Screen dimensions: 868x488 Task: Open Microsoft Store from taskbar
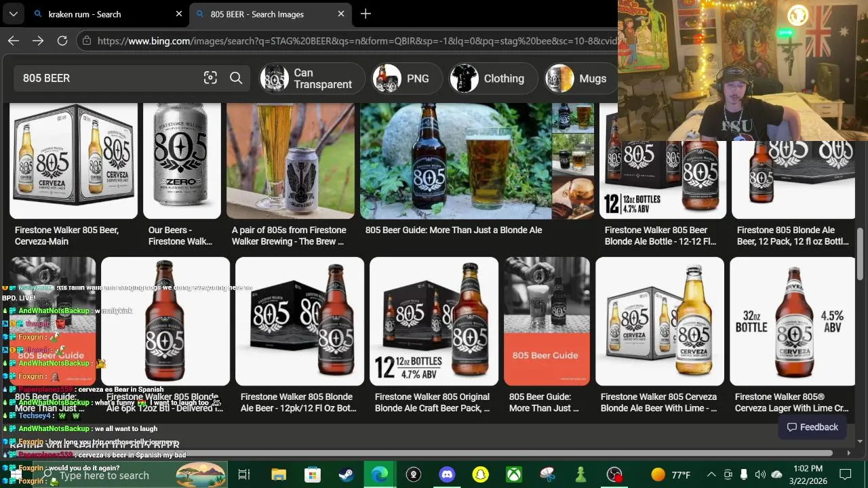(x=312, y=474)
